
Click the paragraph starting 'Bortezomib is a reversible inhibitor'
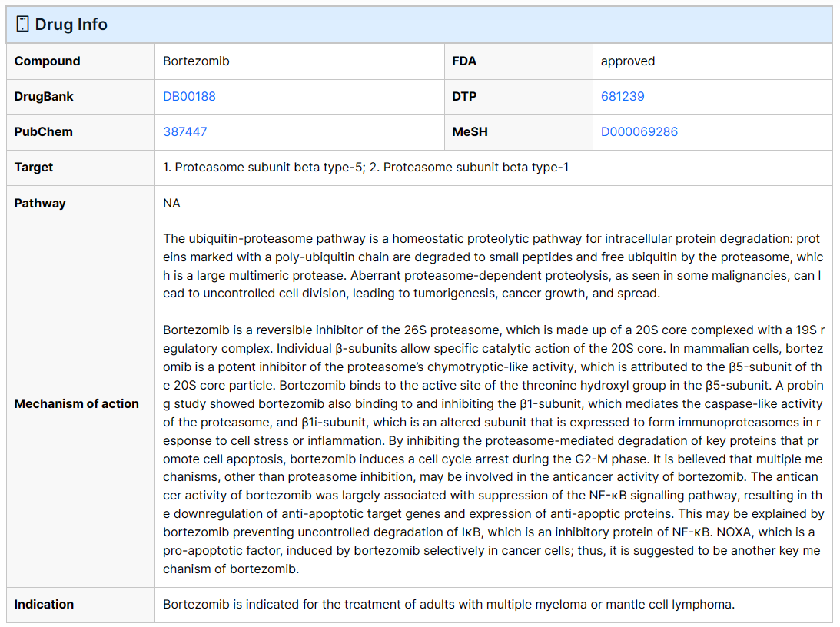pos(493,450)
